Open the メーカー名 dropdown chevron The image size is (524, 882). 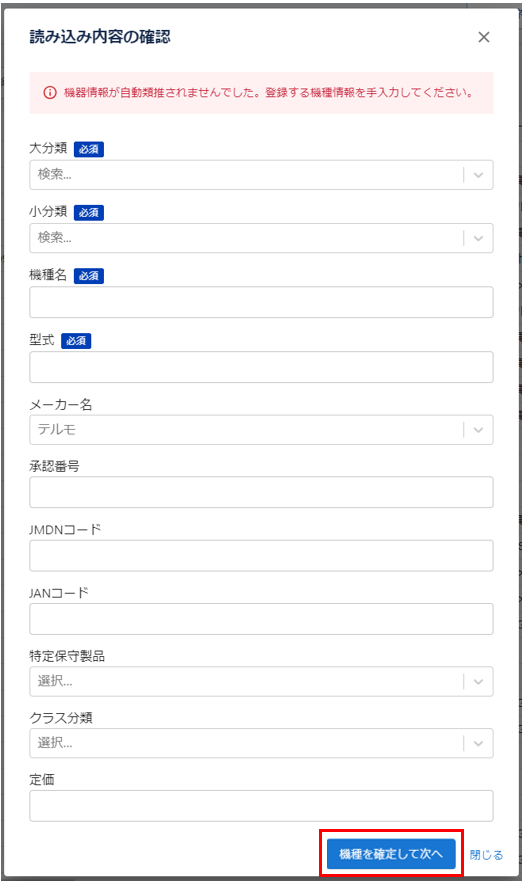pyautogui.click(x=478, y=430)
